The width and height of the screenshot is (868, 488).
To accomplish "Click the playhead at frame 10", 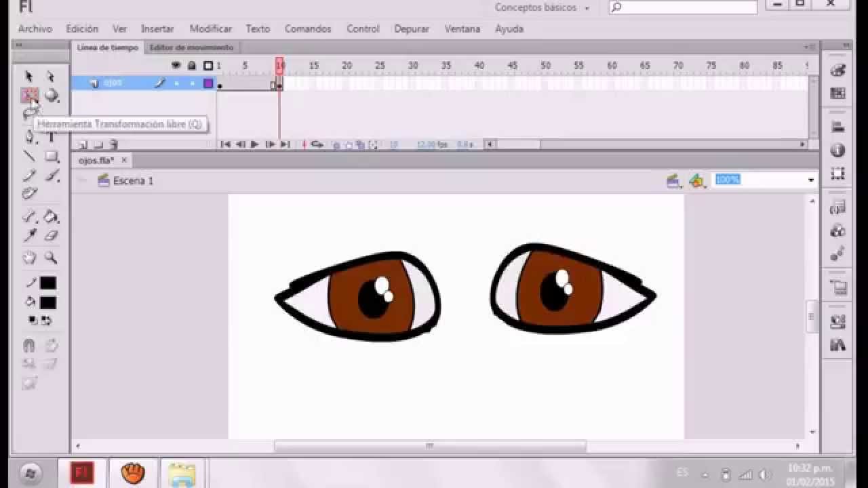I will [279, 65].
